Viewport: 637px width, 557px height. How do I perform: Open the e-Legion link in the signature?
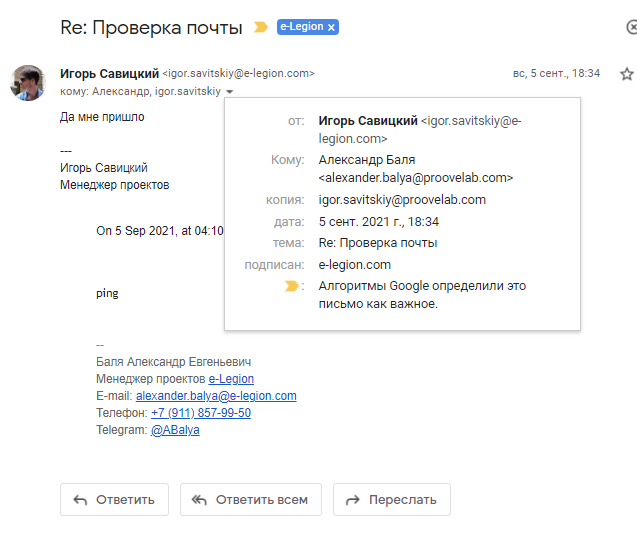tap(231, 379)
